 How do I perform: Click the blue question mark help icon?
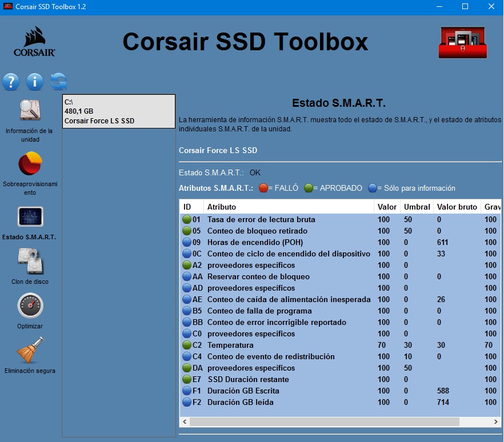(x=11, y=82)
